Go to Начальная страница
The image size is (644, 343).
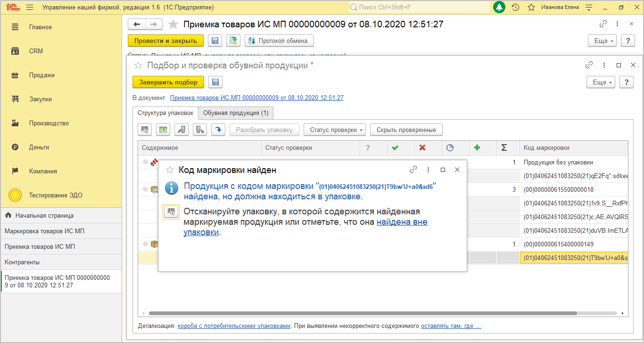coord(61,215)
